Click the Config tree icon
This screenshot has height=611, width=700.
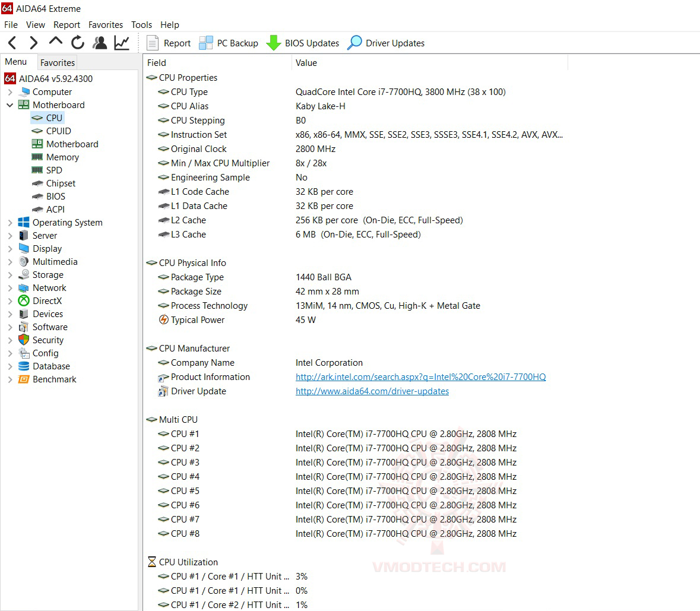click(24, 353)
